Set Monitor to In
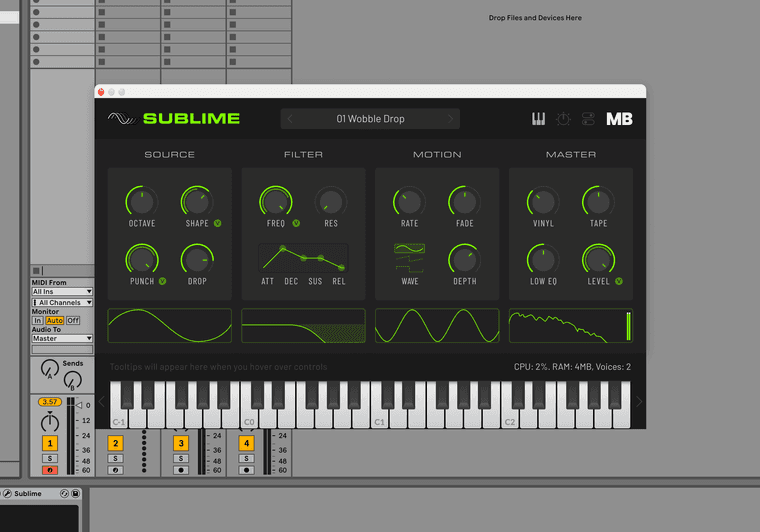 pos(38,320)
